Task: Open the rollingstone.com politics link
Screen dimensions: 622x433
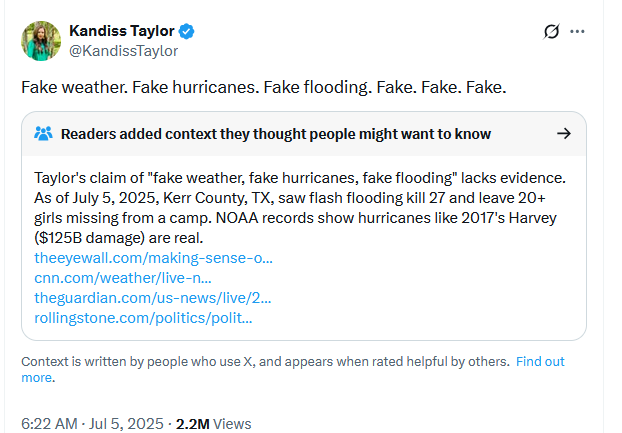Action: [x=142, y=318]
